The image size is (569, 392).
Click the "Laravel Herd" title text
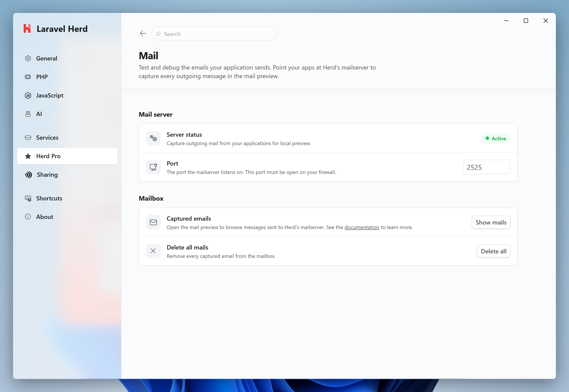click(x=62, y=29)
